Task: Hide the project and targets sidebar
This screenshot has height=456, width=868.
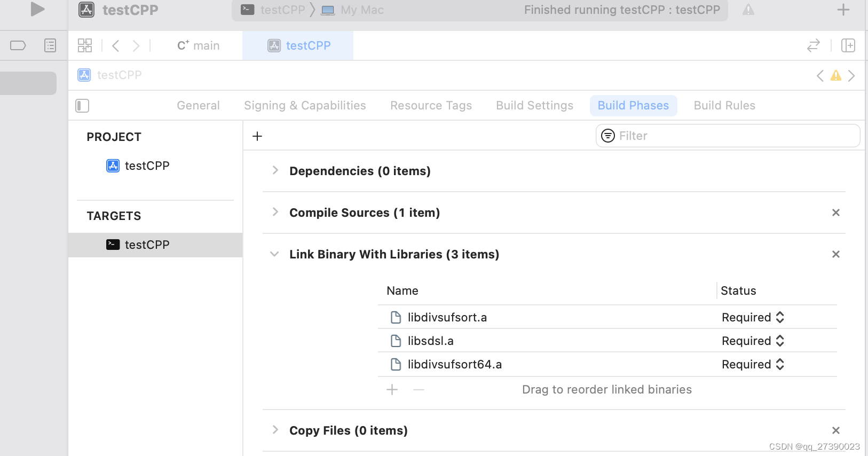Action: point(82,106)
